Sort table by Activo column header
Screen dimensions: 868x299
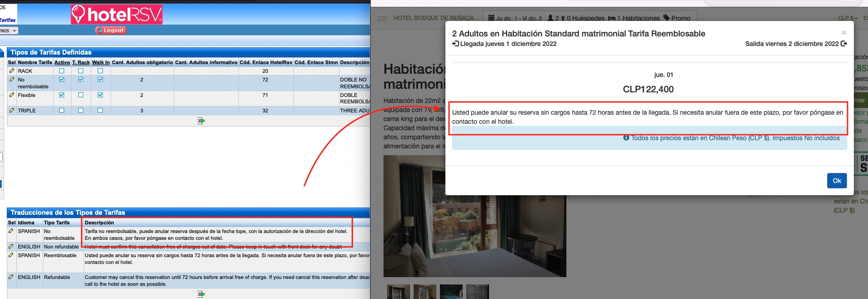coord(62,62)
